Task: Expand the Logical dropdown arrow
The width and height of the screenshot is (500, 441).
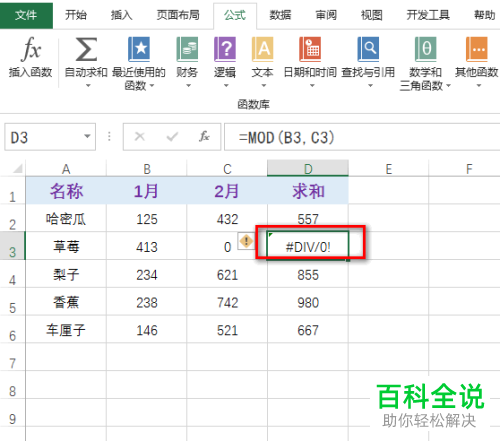Action: tap(226, 86)
